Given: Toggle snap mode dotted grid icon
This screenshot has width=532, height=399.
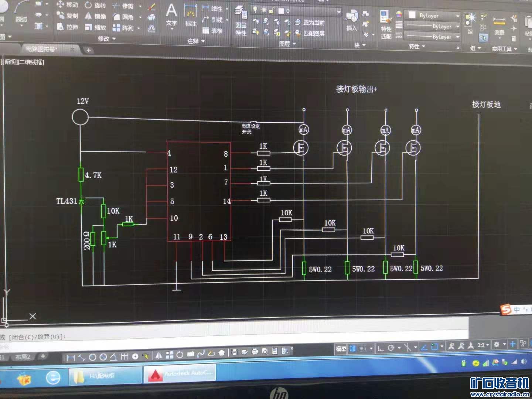Looking at the screenshot, I should click(x=363, y=348).
